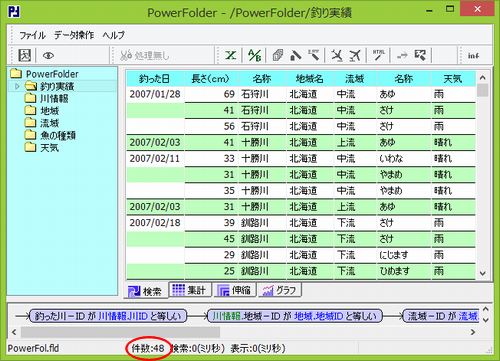
Task: Click the 釣った日 column header
Action: coord(155,79)
